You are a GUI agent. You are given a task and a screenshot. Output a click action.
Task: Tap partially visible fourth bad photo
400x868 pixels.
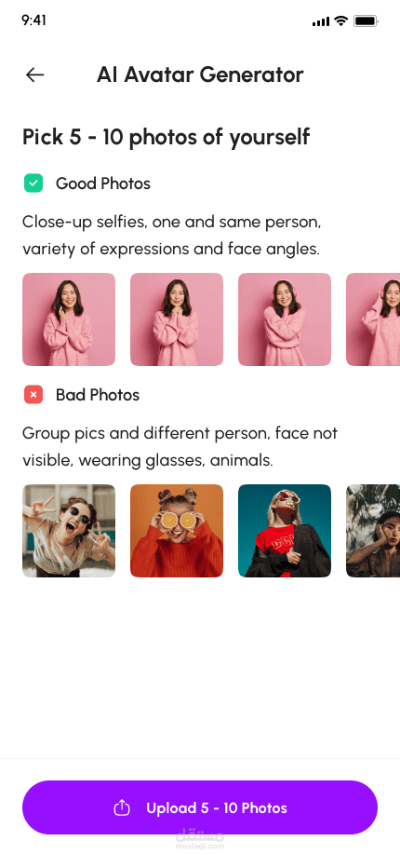coord(373,531)
